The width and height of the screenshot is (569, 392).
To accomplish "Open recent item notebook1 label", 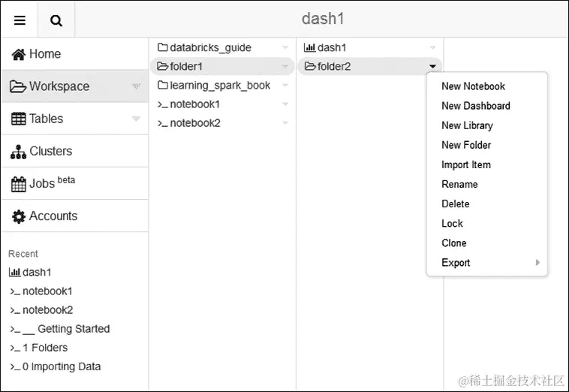I will (x=47, y=291).
